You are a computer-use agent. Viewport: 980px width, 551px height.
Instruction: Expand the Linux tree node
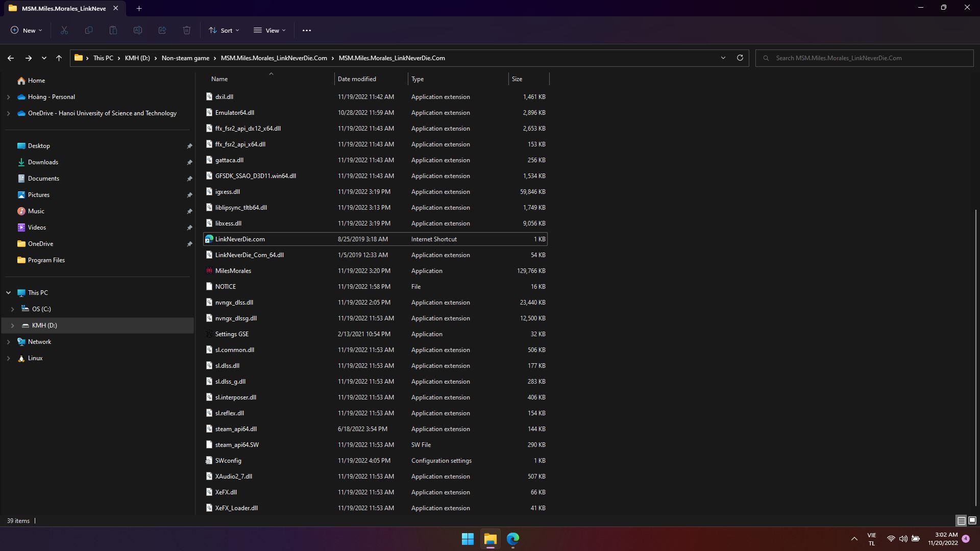[x=8, y=358]
